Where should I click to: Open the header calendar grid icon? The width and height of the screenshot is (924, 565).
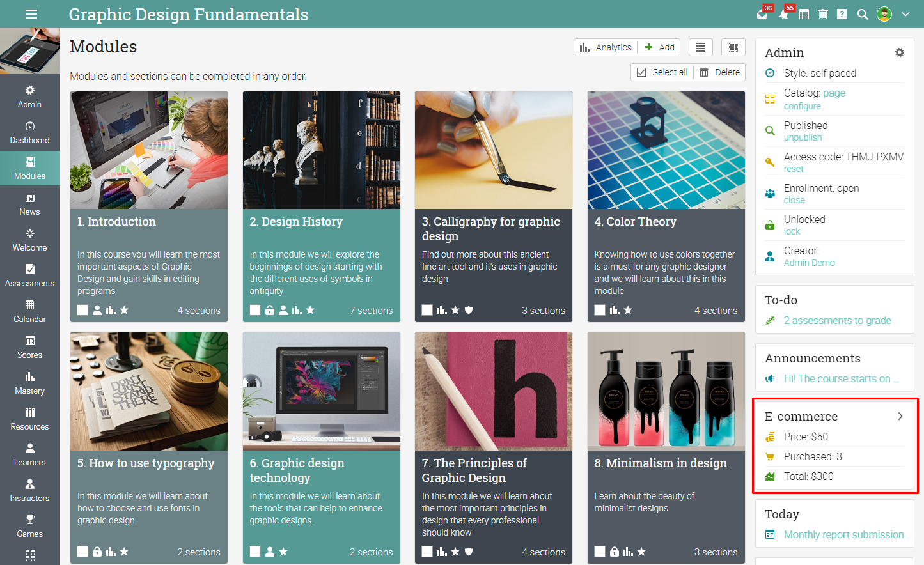pyautogui.click(x=804, y=14)
